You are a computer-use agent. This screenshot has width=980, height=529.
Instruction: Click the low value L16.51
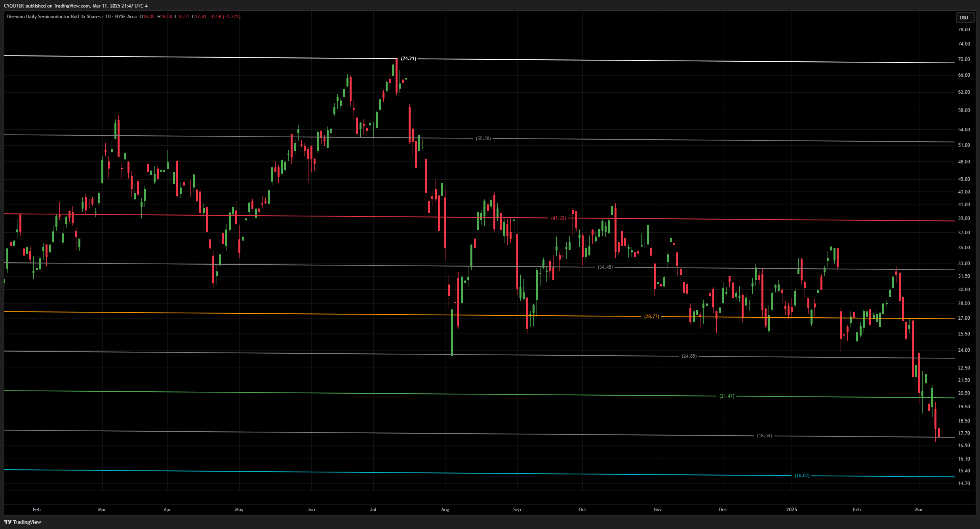point(182,17)
